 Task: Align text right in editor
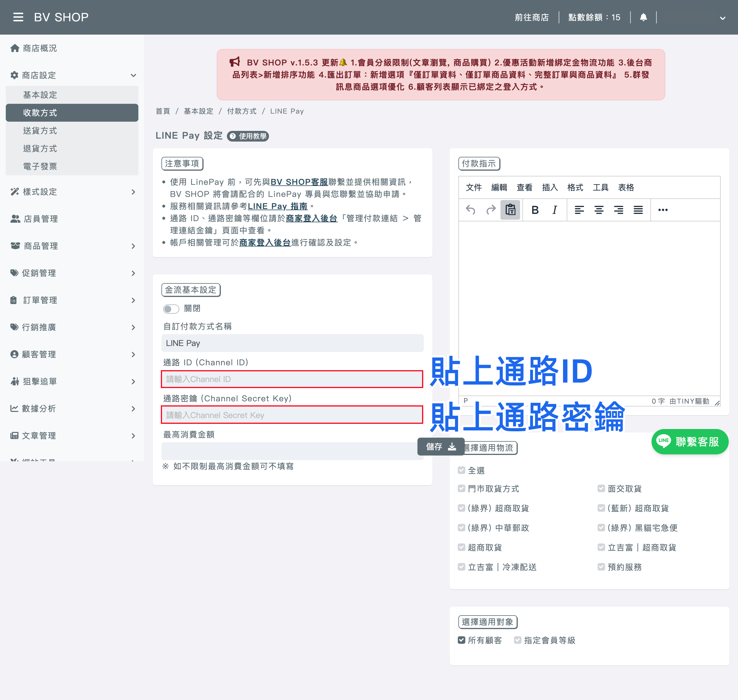coord(619,210)
